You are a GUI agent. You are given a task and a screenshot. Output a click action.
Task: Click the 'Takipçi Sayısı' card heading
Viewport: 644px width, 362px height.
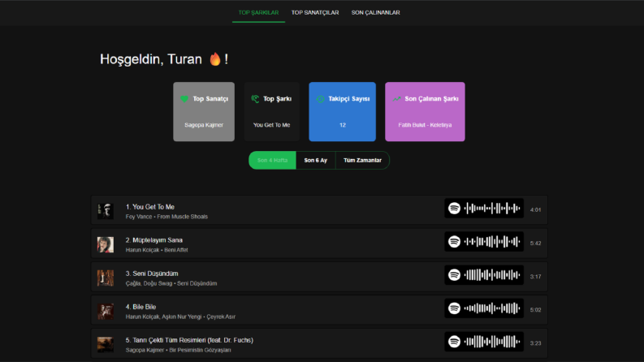(x=348, y=99)
